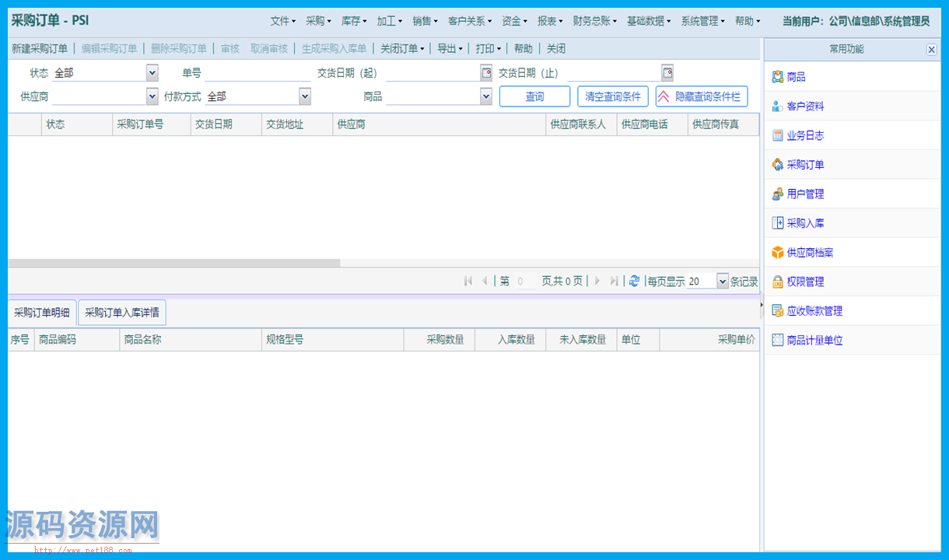Sort by 采购数量 column header

click(439, 339)
